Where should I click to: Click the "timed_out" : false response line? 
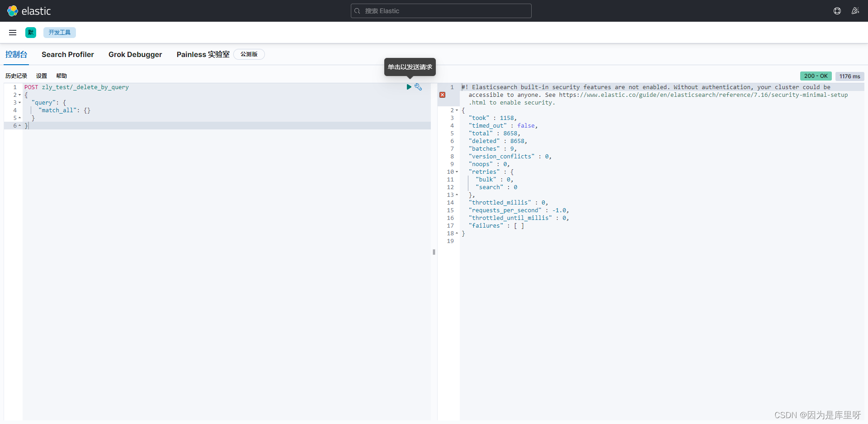(503, 126)
